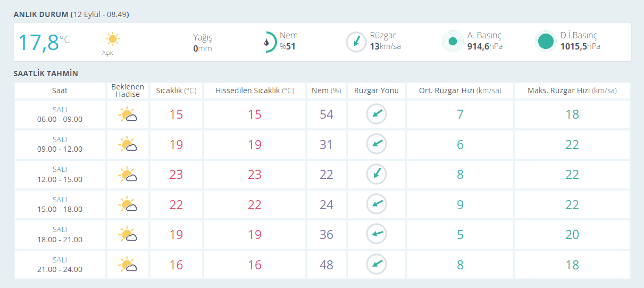Image resolution: width=644 pixels, height=288 pixels.
Task: Click the A. Basınç pressure circle icon
Action: point(453,42)
